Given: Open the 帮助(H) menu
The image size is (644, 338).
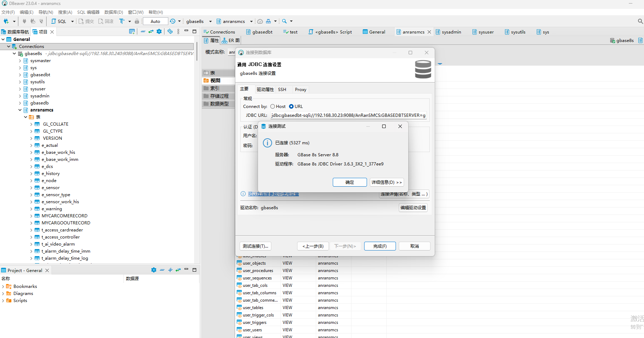Looking at the screenshot, I should (x=156, y=12).
